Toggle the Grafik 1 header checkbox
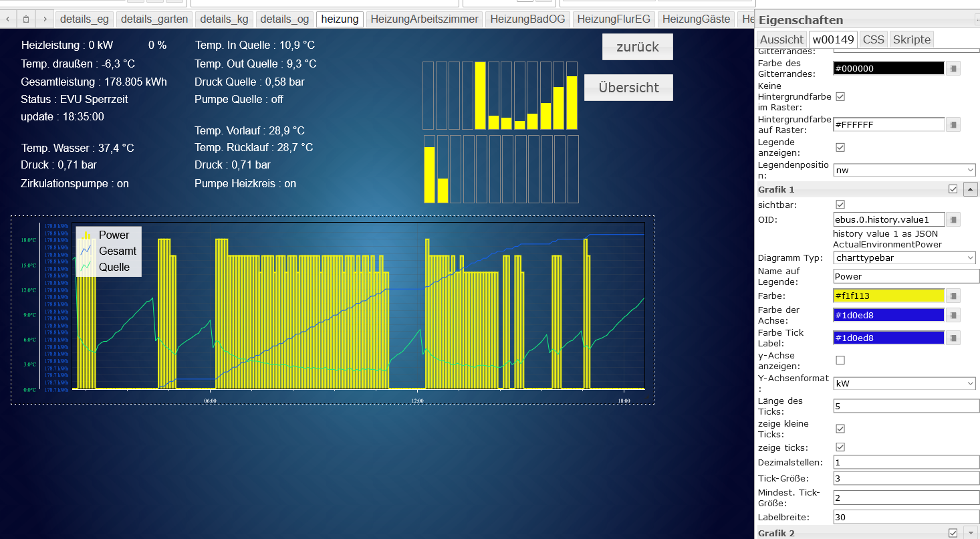This screenshot has width=980, height=539. [x=953, y=189]
